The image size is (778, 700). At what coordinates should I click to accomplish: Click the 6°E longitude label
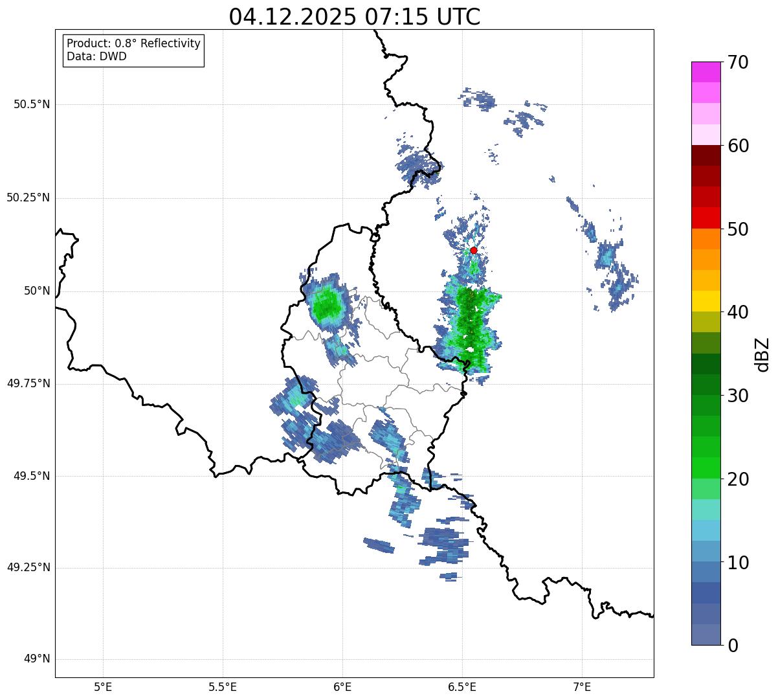[342, 686]
